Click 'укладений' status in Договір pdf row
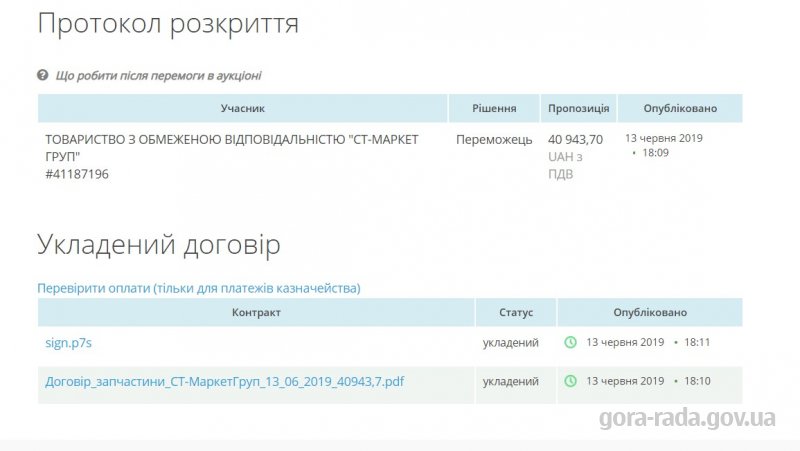 point(511,382)
